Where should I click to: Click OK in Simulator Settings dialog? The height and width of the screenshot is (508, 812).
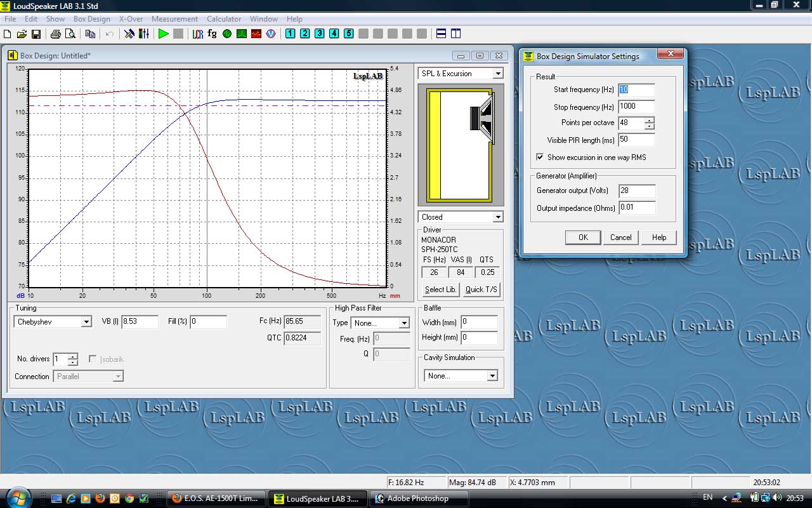tap(583, 237)
